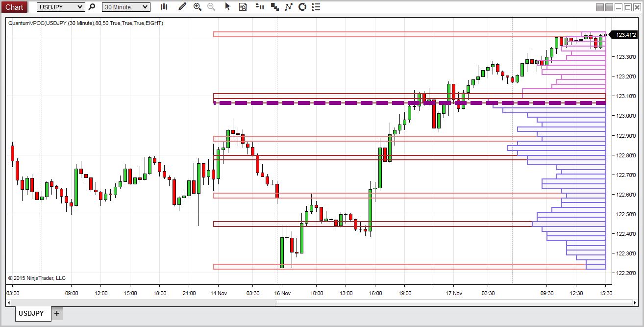Click the 16 Nov date label
Image resolution: width=644 pixels, height=327 pixels.
[x=282, y=293]
